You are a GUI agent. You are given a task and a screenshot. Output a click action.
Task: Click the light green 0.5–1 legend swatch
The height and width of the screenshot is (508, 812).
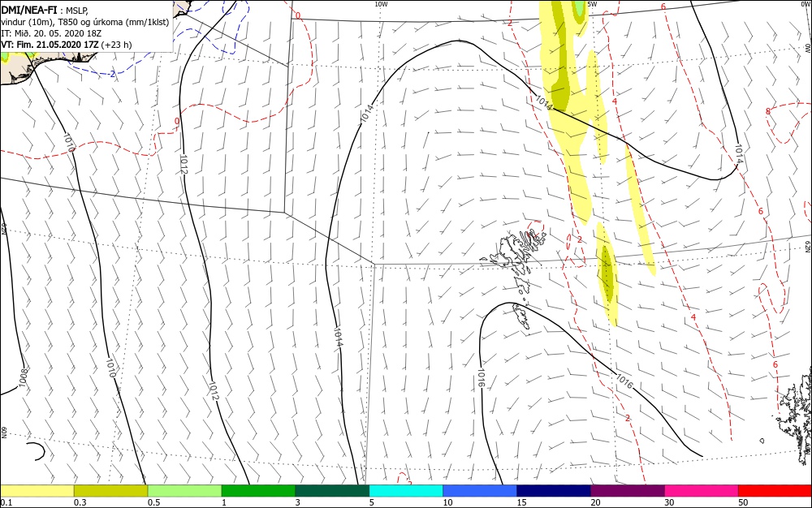(184, 491)
